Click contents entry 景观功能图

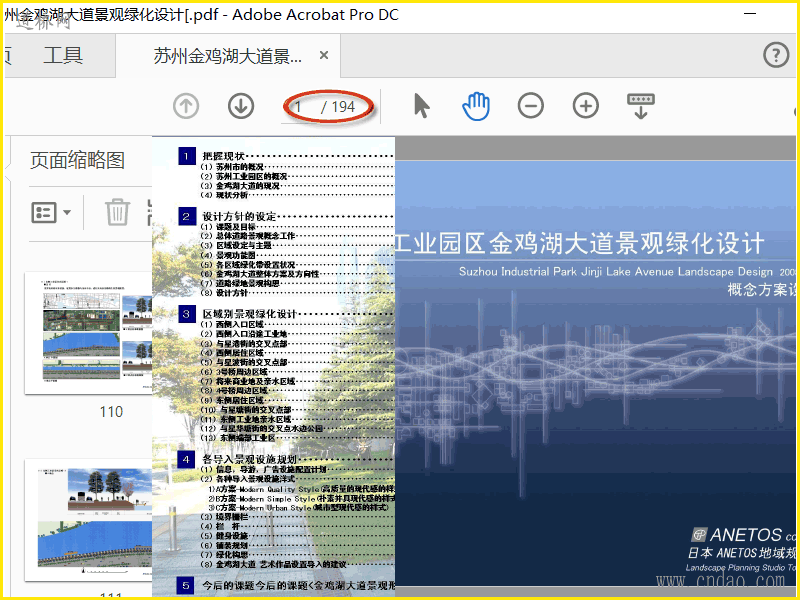pyautogui.click(x=236, y=255)
